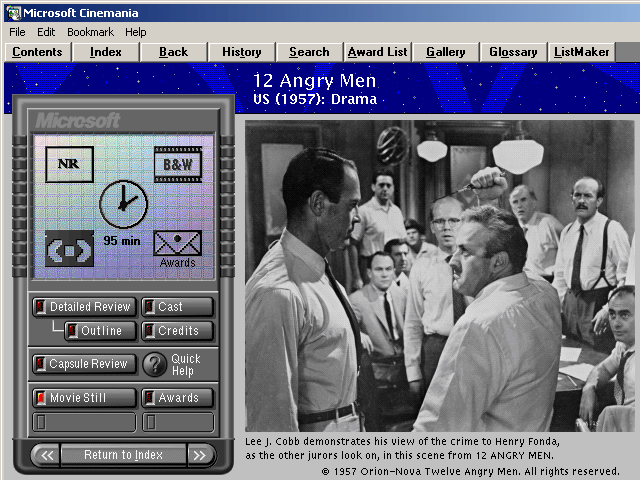
Task: Open the ListMaker
Action: pos(581,52)
